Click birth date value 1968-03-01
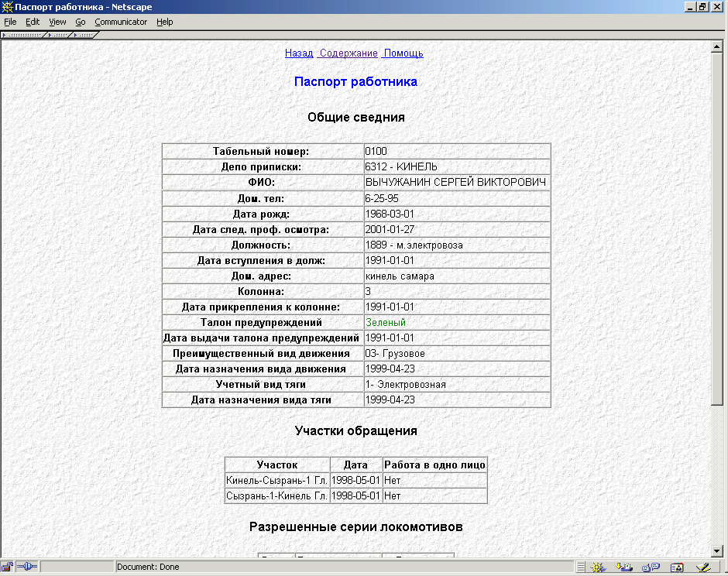 (390, 214)
